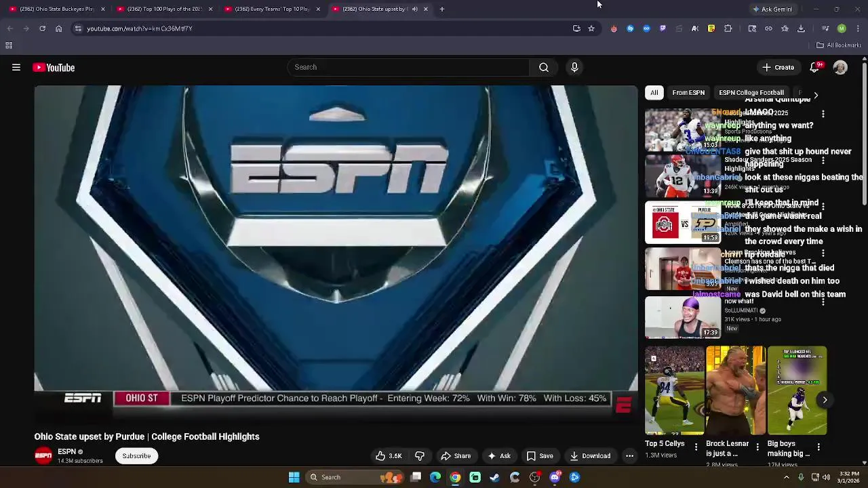Click the address bar URL

point(140,28)
